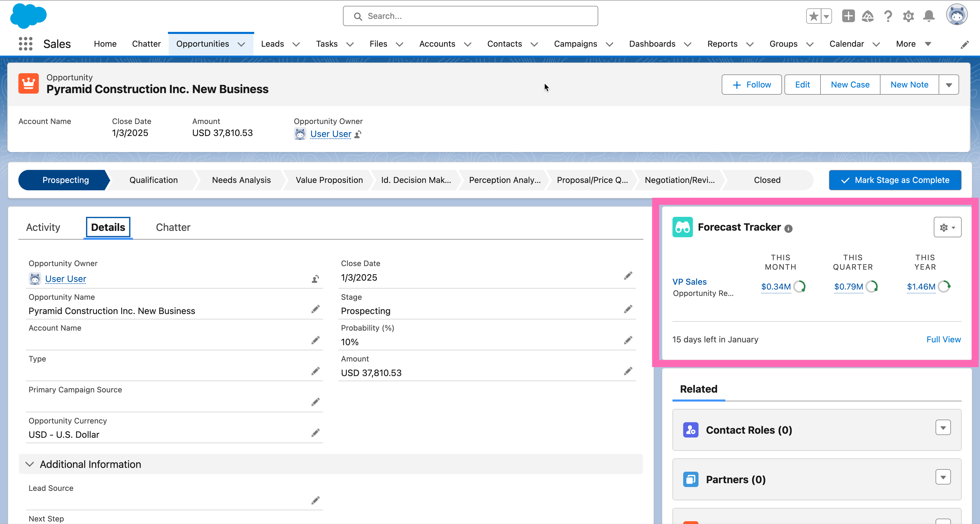This screenshot has width=980, height=524.
Task: Click change owner icon in header
Action: 358,134
